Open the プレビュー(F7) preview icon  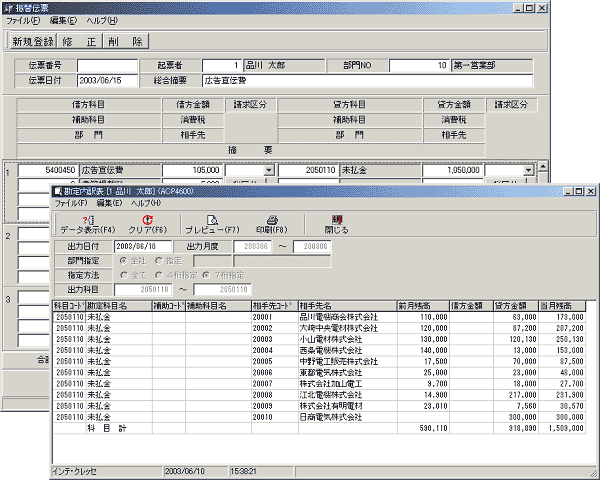(x=212, y=220)
